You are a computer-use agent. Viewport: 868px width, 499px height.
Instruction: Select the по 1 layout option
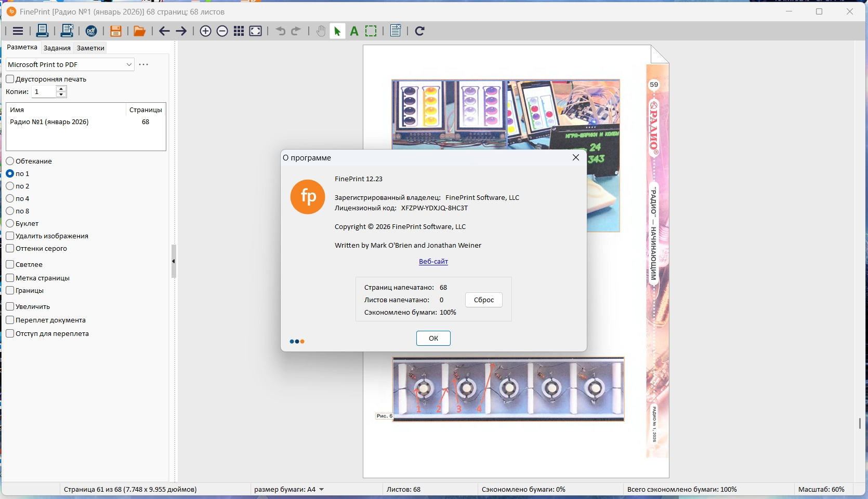pyautogui.click(x=10, y=173)
